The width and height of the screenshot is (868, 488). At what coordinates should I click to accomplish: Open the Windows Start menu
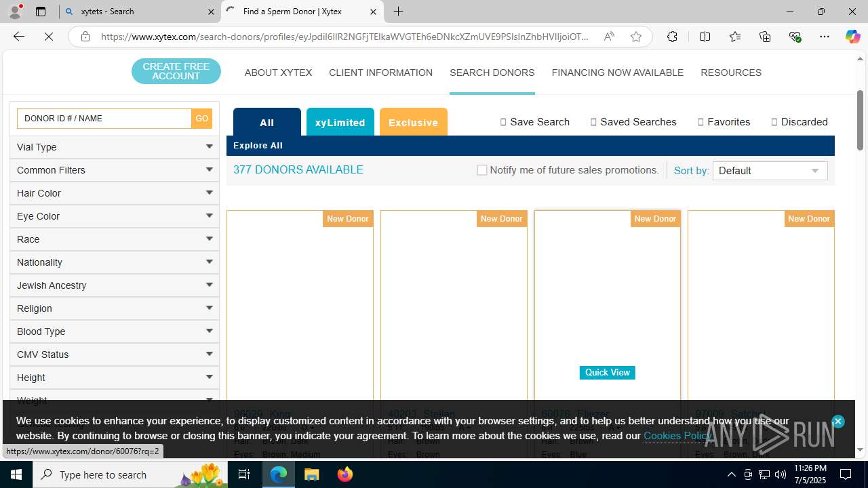[16, 474]
